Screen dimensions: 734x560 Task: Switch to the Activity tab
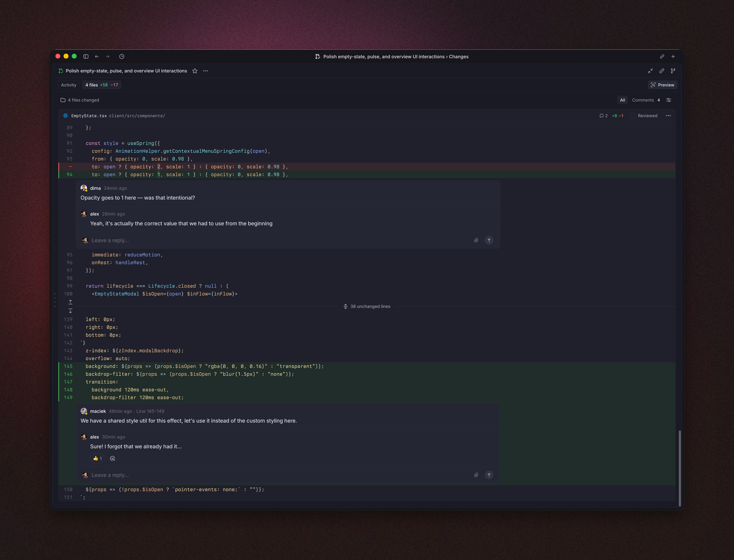pos(69,85)
